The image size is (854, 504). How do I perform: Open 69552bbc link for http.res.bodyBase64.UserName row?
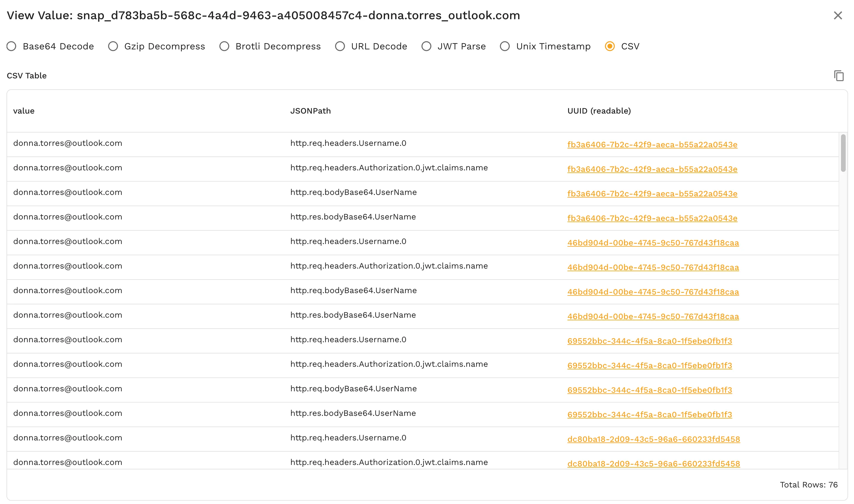tap(649, 415)
